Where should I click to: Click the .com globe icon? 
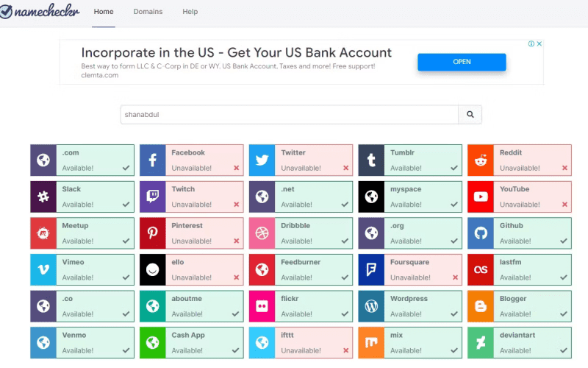pyautogui.click(x=43, y=160)
